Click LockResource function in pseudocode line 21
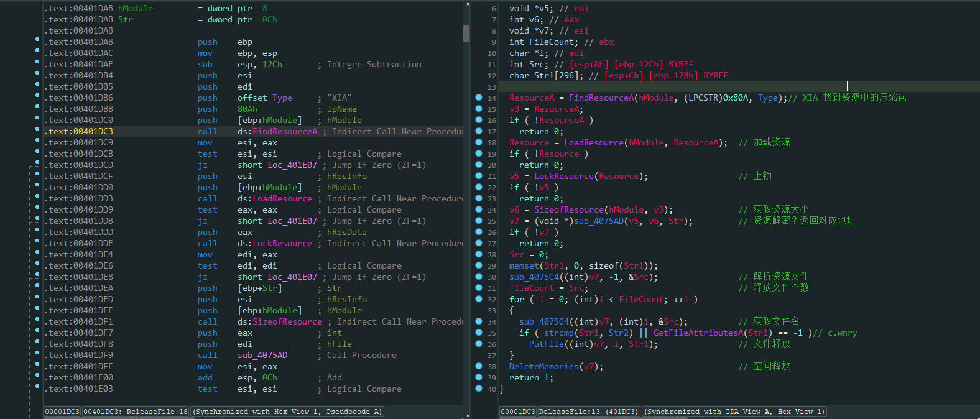 [564, 176]
